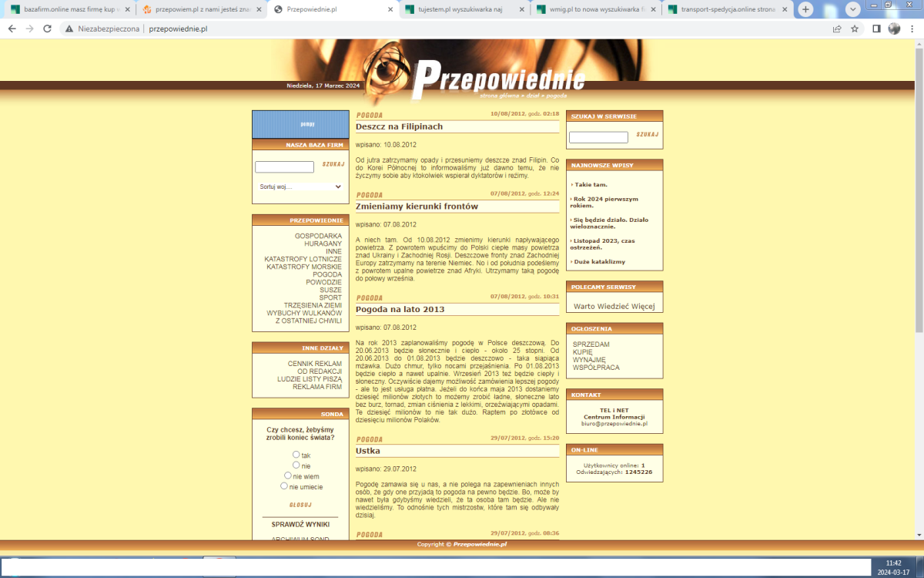This screenshot has width=924, height=578.
Task: Open the Chrome three-dot menu
Action: (912, 29)
